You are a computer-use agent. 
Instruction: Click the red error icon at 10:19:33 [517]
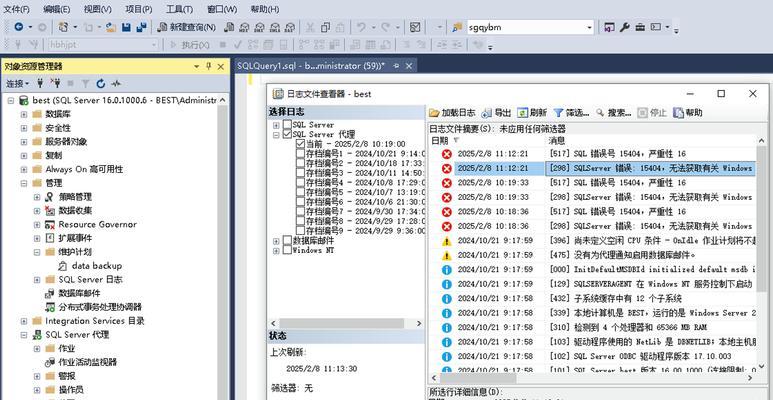(447, 183)
